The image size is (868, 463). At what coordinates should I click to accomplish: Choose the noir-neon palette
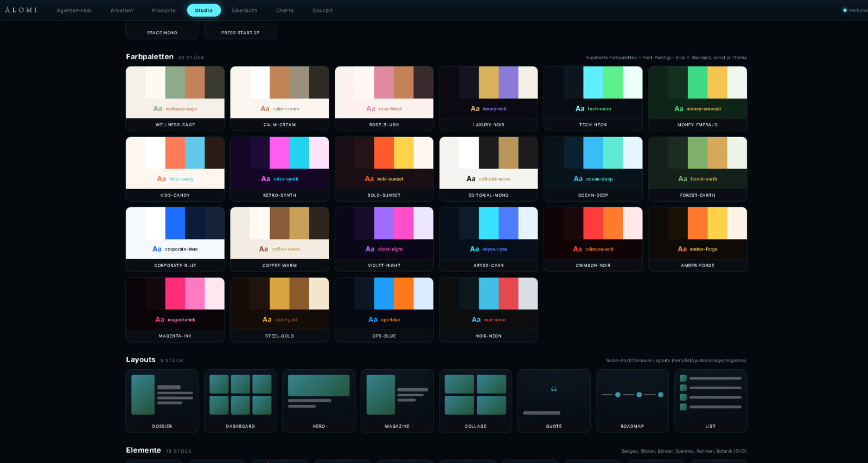(x=488, y=310)
